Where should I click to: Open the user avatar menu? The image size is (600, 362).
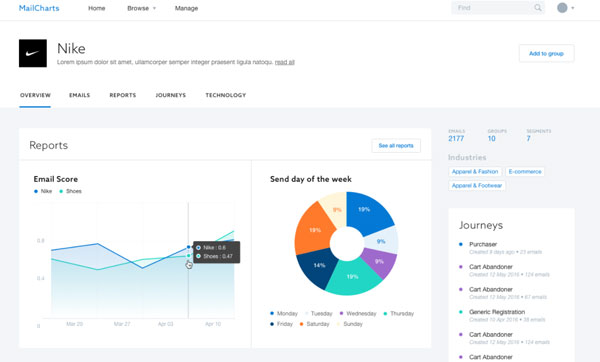coord(562,8)
